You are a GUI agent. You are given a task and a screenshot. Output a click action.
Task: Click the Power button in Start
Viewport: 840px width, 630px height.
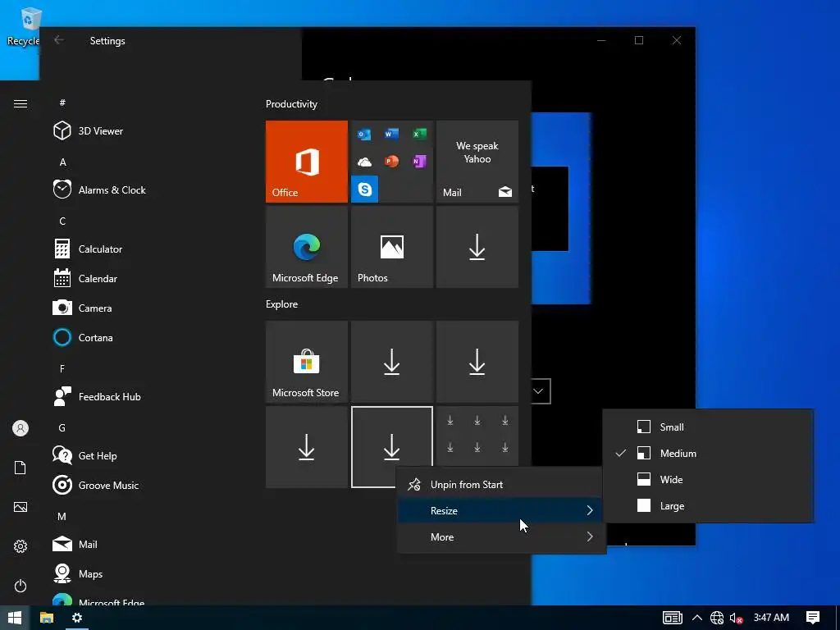21,586
